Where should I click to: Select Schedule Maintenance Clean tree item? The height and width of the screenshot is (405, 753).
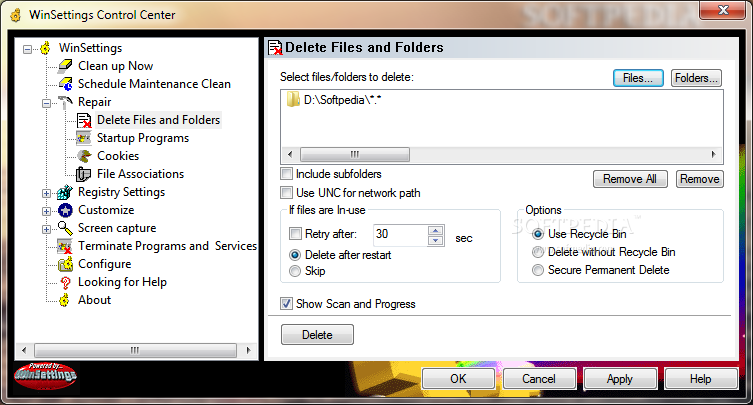(x=154, y=84)
